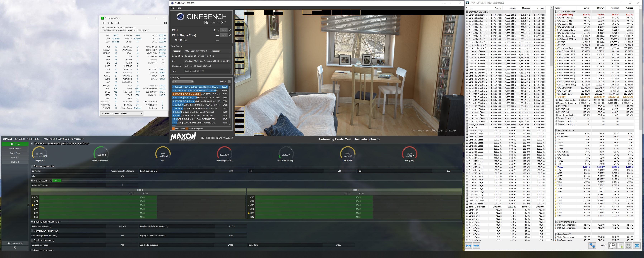Click HWiNFO collapse-columns arrows icon
Screen dimensions: 644x258
pos(476,245)
